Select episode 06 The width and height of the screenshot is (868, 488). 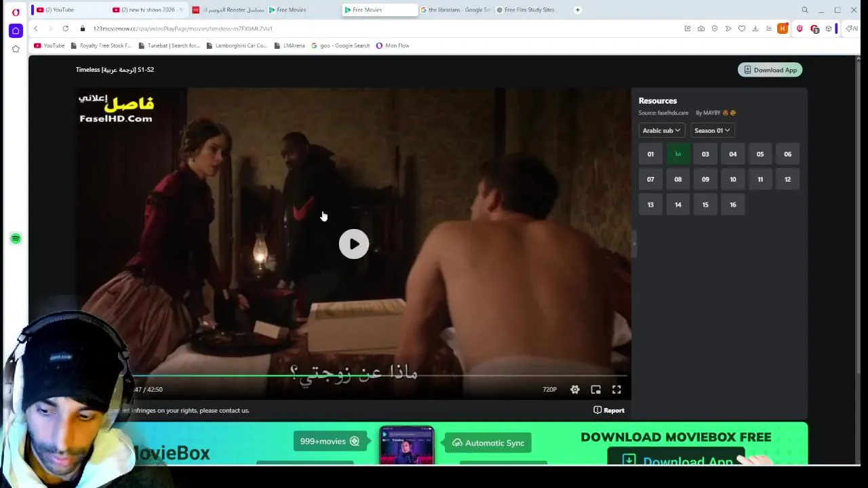[x=788, y=154]
